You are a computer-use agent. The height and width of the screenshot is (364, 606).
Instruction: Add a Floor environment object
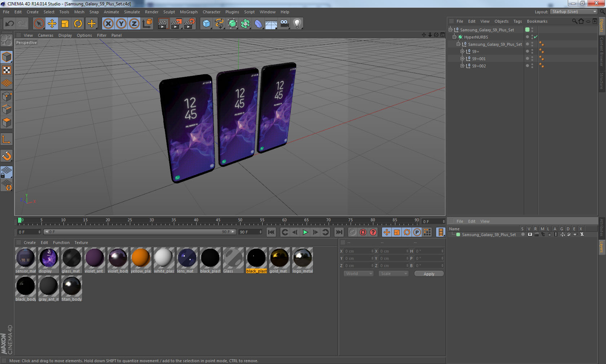click(x=271, y=24)
